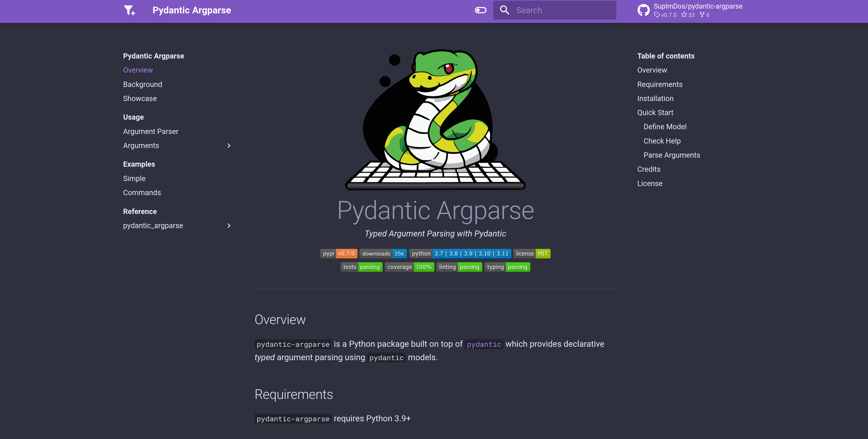Screen dimensions: 868x439
Task: Expand the pydantic_argparse reference chevron
Action: tap(229, 225)
